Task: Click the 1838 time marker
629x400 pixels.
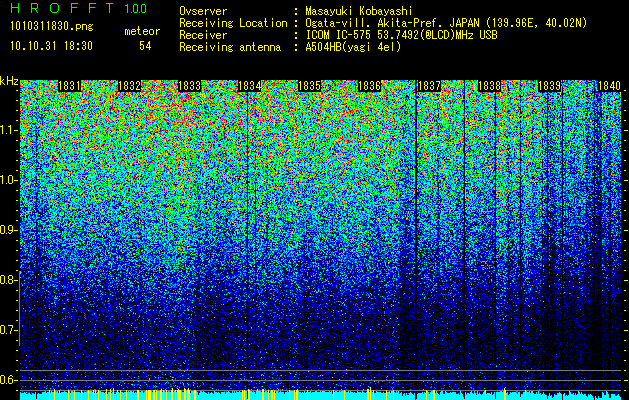Action: pyautogui.click(x=489, y=86)
